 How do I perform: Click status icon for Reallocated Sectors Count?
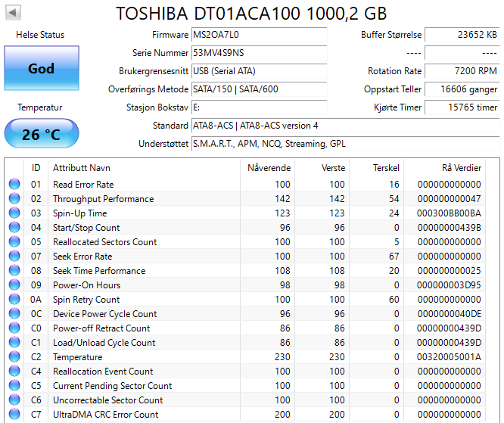click(14, 242)
